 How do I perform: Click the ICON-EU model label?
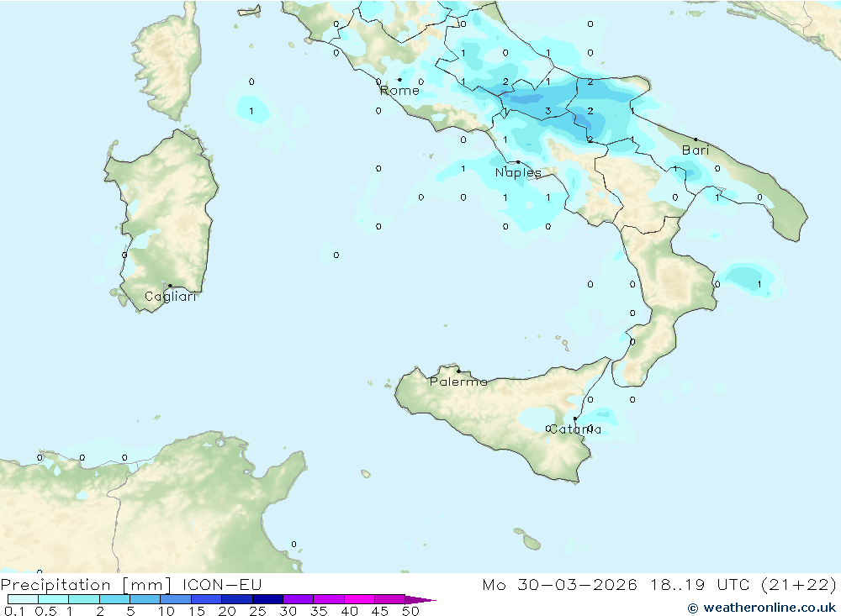click(x=222, y=584)
